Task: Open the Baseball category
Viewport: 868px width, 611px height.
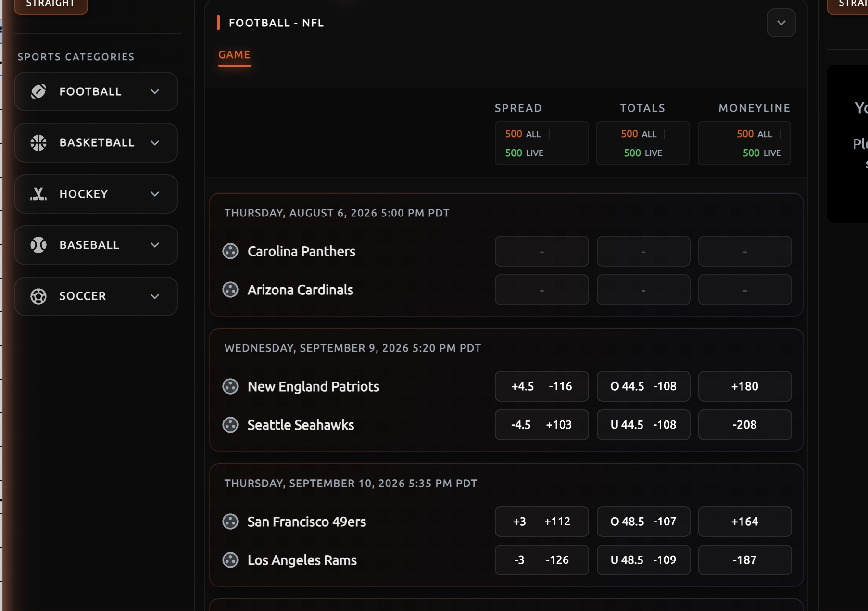Action: pyautogui.click(x=96, y=245)
